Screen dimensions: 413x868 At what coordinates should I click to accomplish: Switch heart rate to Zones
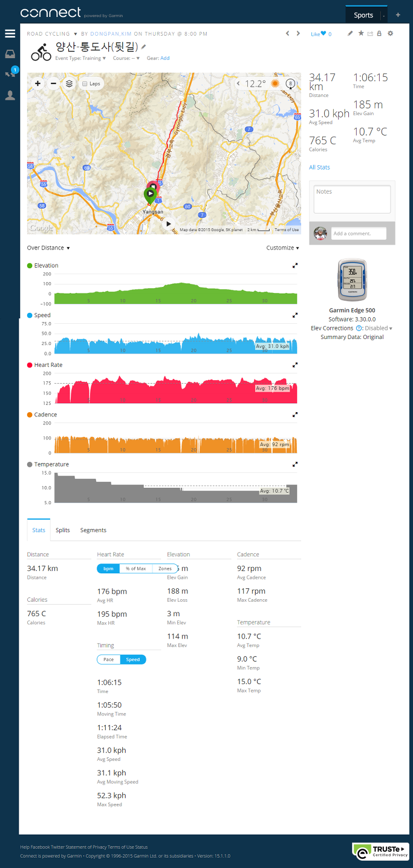(x=164, y=568)
